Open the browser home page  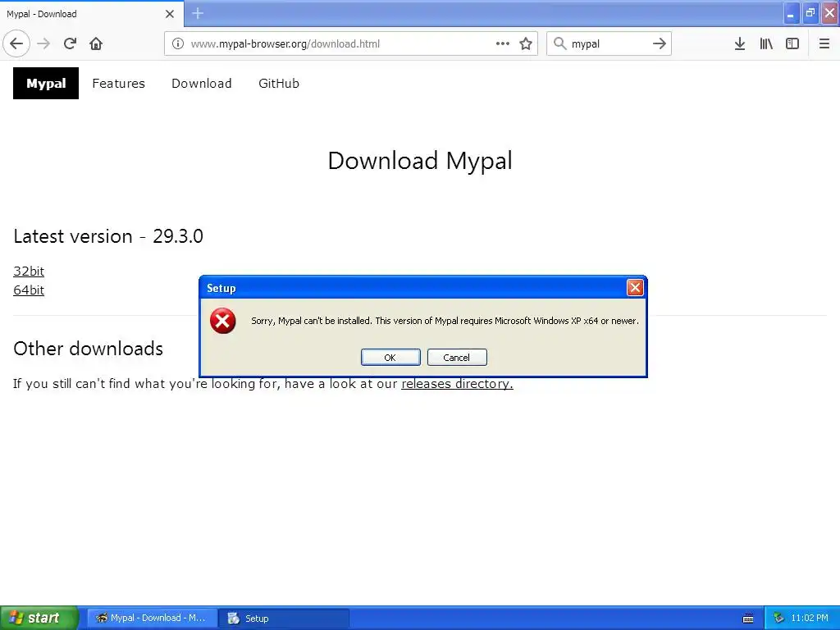[x=96, y=43]
